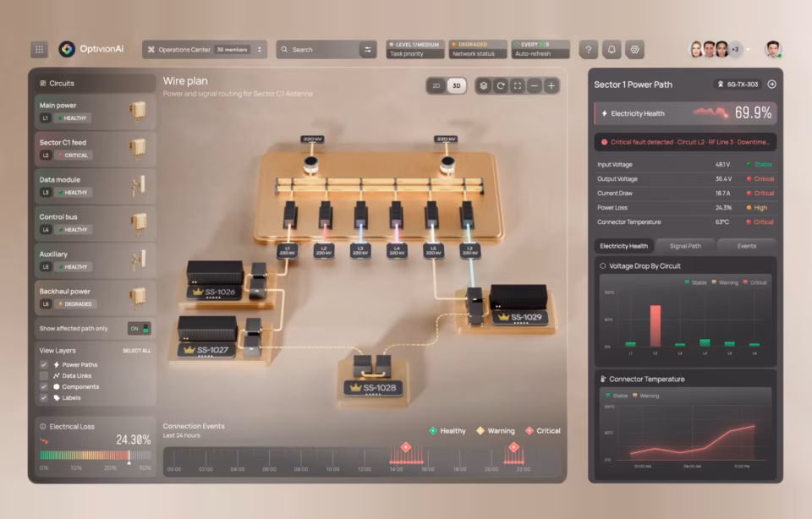Open the critical fault detected alert
Viewport: 812px width, 519px height.
685,142
